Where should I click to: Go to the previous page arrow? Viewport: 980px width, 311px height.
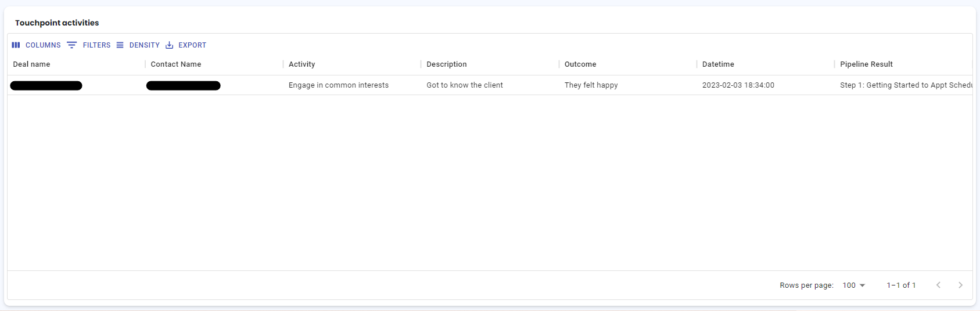click(x=938, y=285)
